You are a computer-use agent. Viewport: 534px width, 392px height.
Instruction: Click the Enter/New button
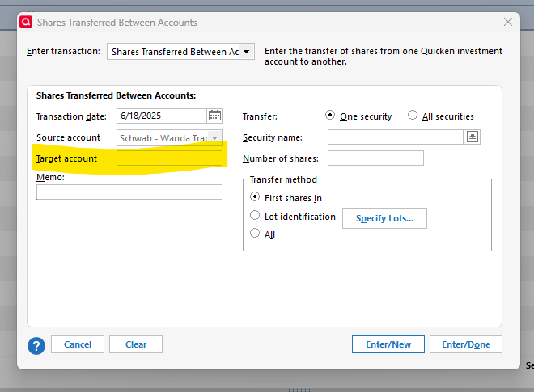[388, 344]
